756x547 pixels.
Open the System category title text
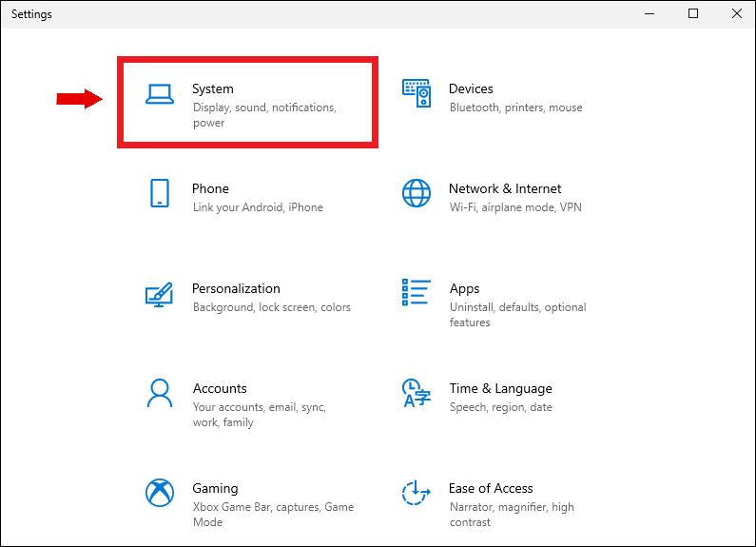(x=212, y=88)
